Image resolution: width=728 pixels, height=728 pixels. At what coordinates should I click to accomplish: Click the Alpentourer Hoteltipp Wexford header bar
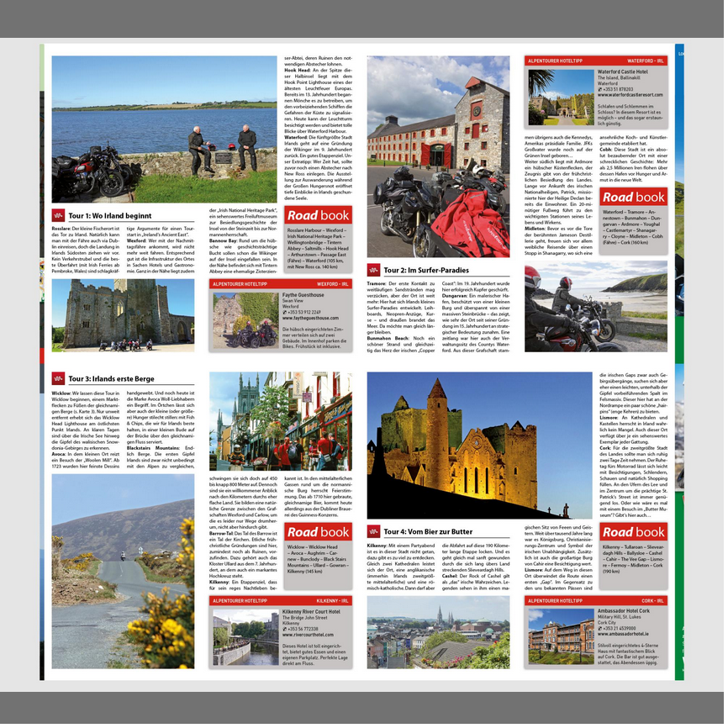coord(281,284)
